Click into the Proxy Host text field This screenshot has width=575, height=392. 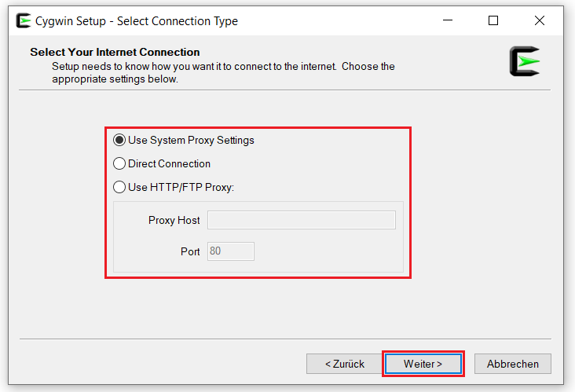pyautogui.click(x=301, y=220)
